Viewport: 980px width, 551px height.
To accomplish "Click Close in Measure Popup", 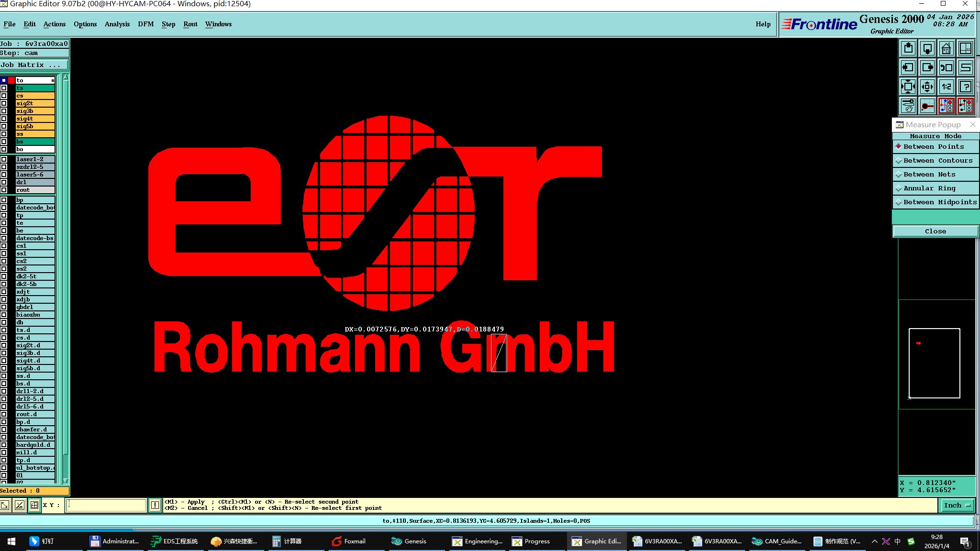I will click(935, 231).
